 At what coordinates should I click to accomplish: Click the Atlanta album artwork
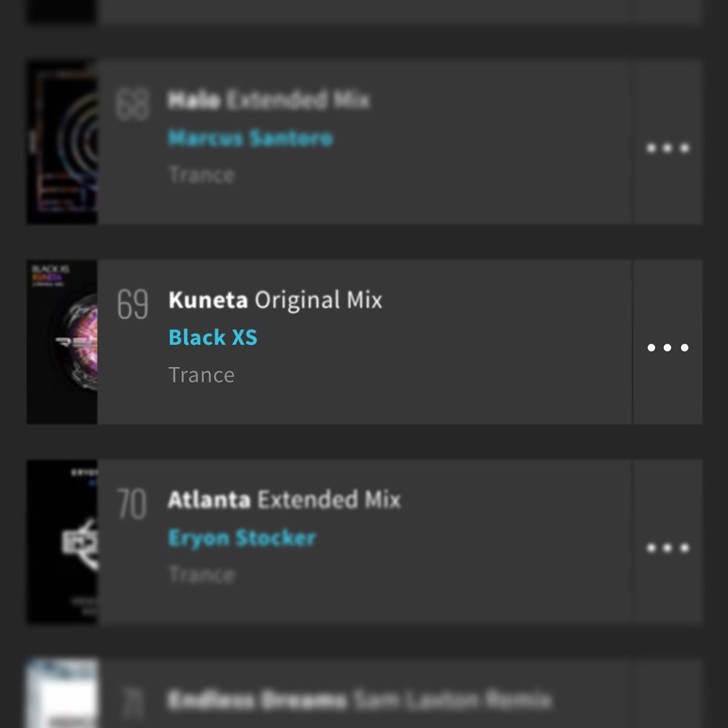[x=62, y=542]
